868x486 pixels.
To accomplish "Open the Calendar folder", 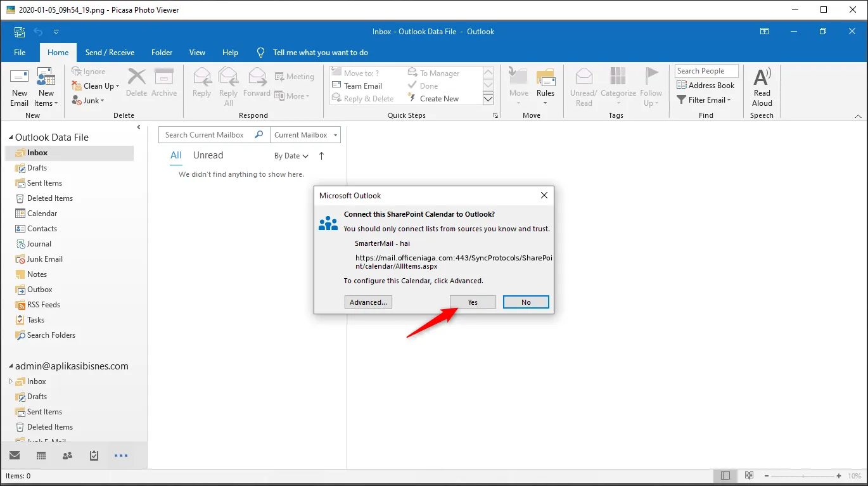I will click(42, 214).
